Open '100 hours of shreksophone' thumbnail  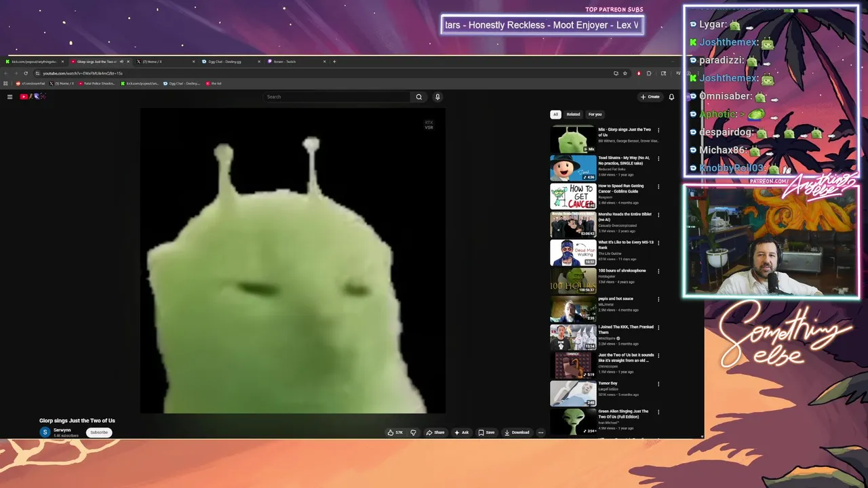573,281
